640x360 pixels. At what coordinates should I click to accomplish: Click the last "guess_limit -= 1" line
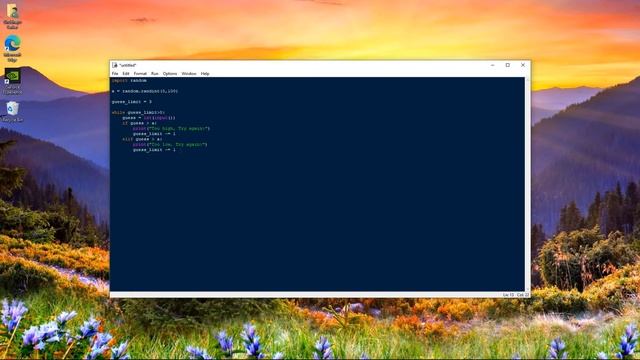154,150
